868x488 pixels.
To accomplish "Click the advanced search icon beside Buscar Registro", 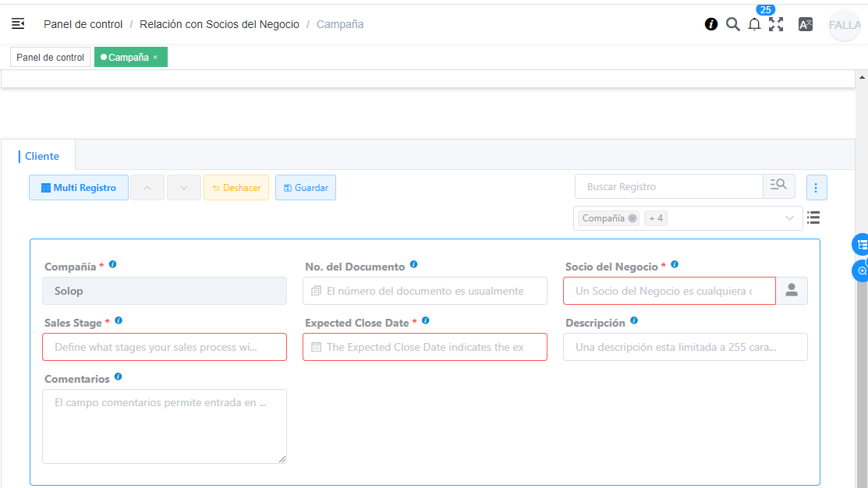I will (x=778, y=186).
